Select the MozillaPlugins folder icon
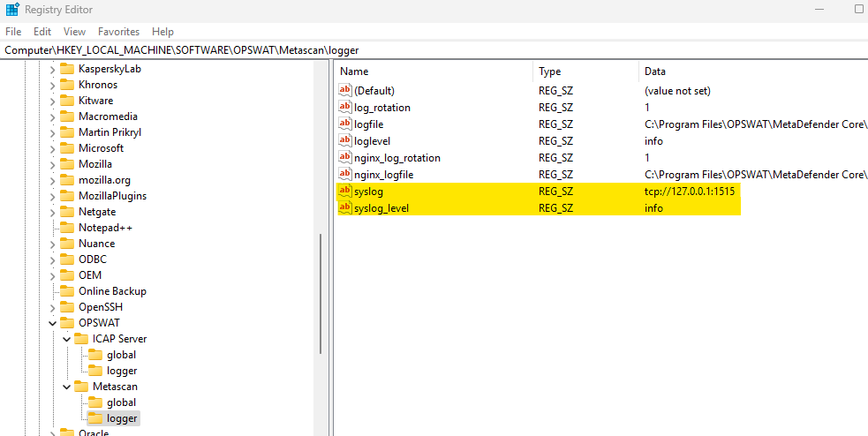The height and width of the screenshot is (436, 868). click(x=67, y=196)
